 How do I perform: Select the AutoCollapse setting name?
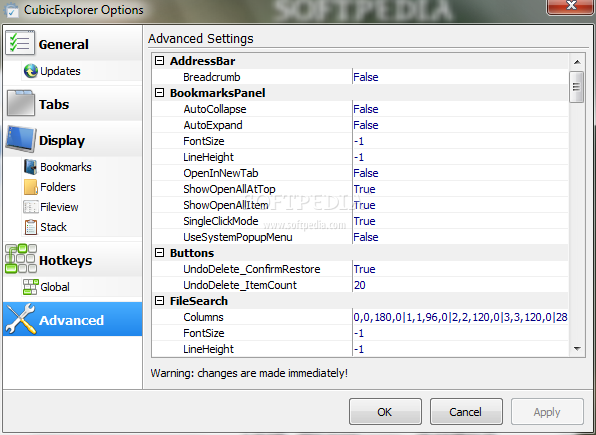click(x=215, y=109)
